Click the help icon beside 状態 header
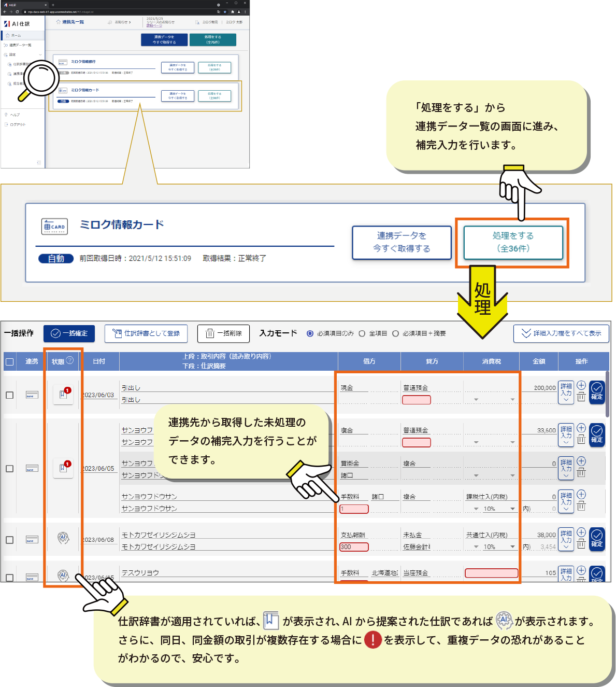The height and width of the screenshot is (687, 616). (x=70, y=360)
